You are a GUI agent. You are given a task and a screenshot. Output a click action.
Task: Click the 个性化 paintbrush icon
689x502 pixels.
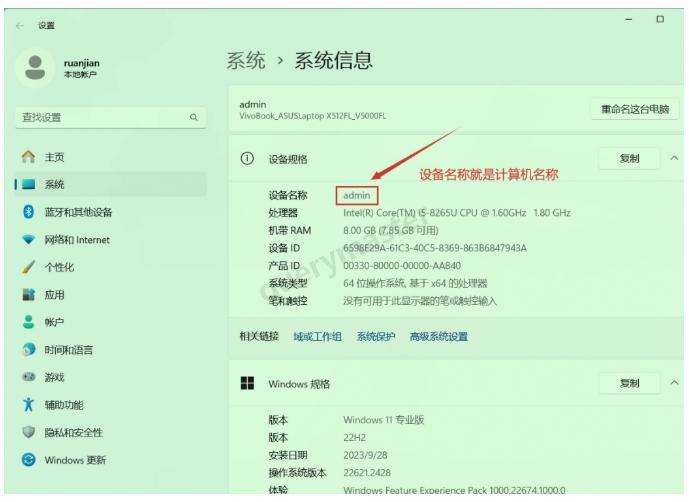click(29, 267)
